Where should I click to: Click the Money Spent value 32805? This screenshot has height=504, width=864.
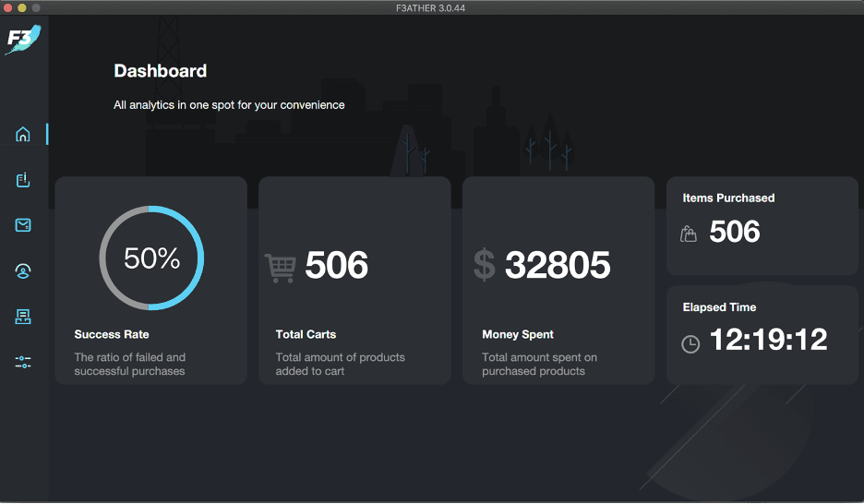point(558,266)
